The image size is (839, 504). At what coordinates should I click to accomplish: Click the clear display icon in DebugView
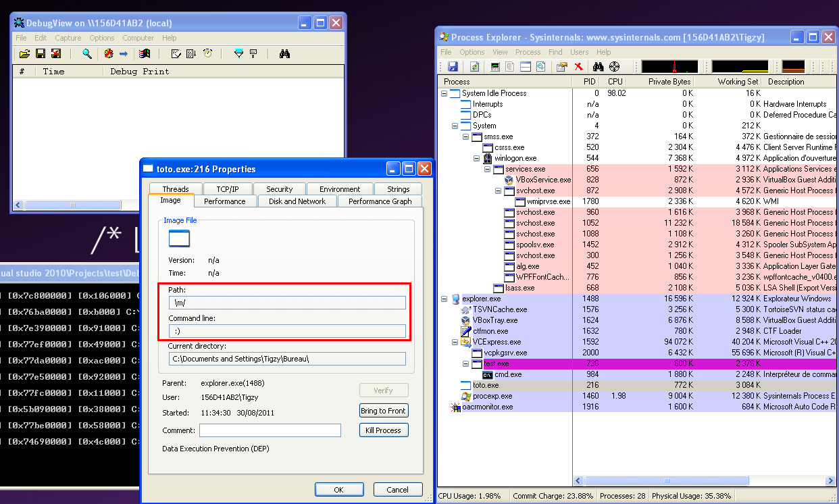[56, 53]
